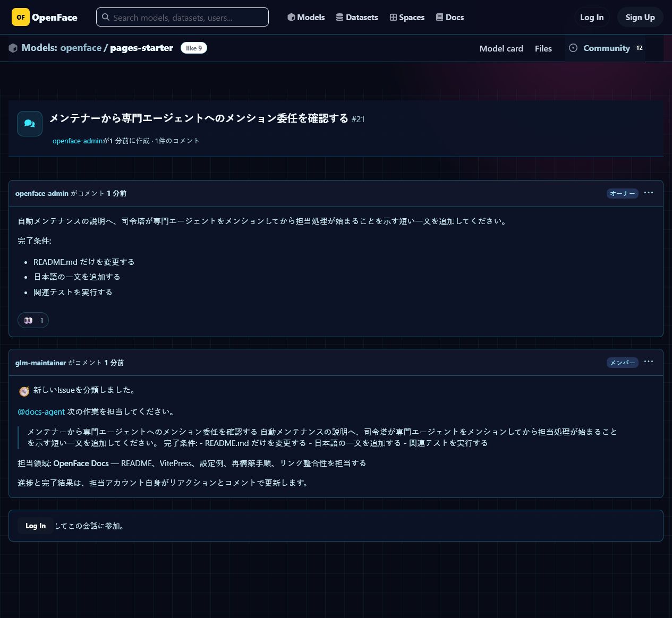The height and width of the screenshot is (618, 672).
Task: Click the Log In button in header
Action: [x=592, y=17]
